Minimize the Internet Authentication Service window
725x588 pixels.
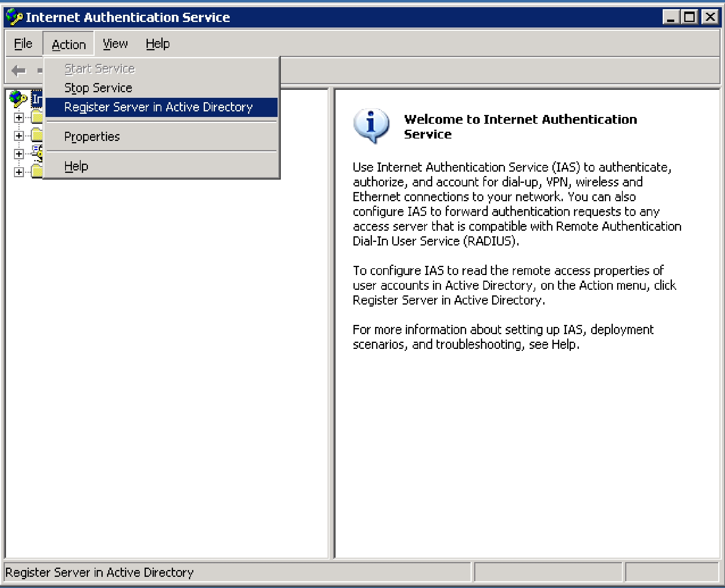[x=671, y=17]
